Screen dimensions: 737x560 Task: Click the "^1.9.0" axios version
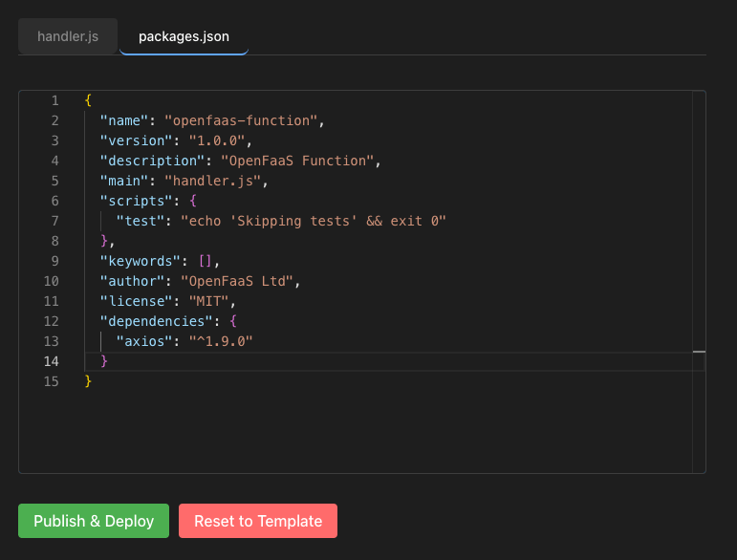click(x=221, y=341)
